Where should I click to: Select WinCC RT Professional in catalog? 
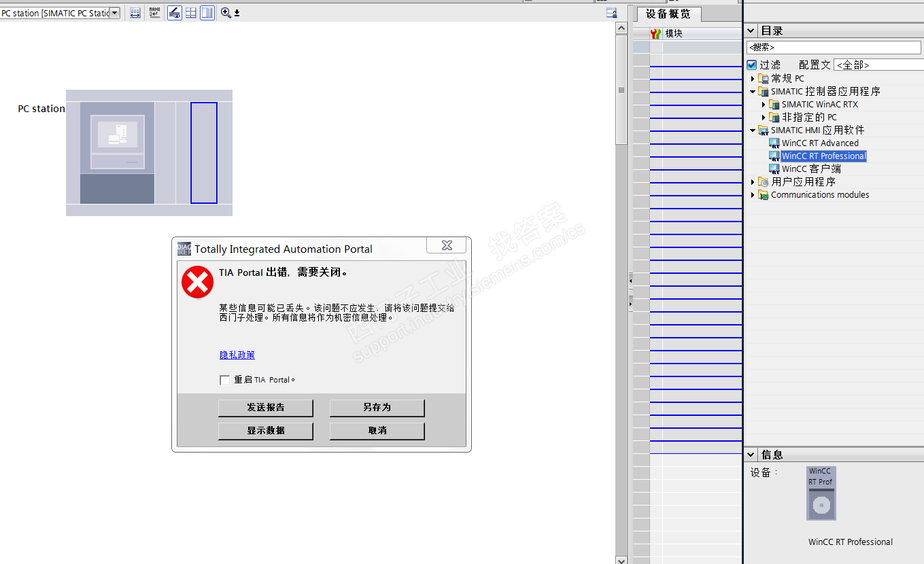pyautogui.click(x=824, y=156)
